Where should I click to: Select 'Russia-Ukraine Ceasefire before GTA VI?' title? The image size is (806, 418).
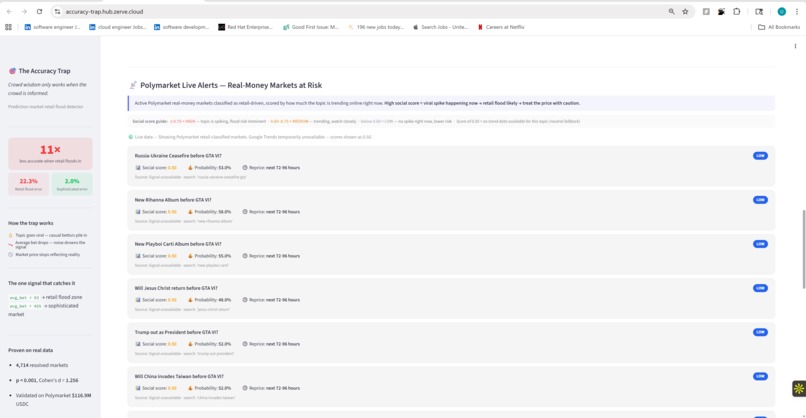click(178, 156)
